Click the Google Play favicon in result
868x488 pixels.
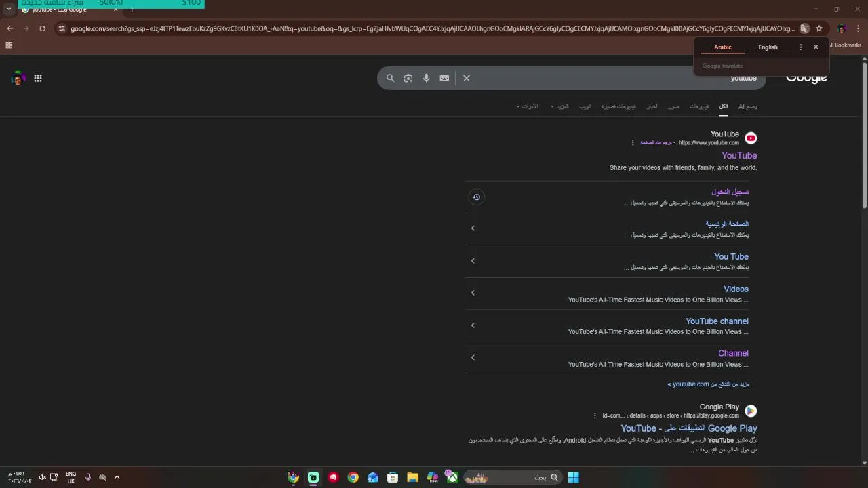[x=751, y=411]
